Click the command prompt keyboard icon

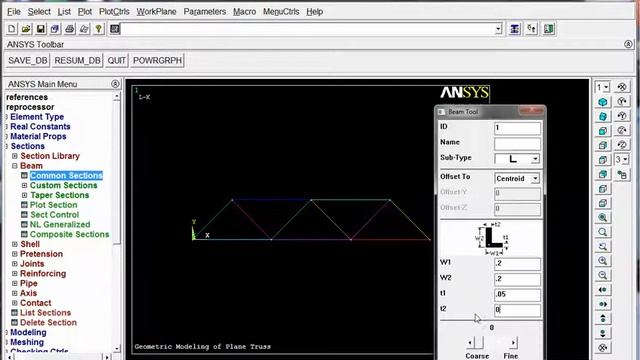(115, 29)
